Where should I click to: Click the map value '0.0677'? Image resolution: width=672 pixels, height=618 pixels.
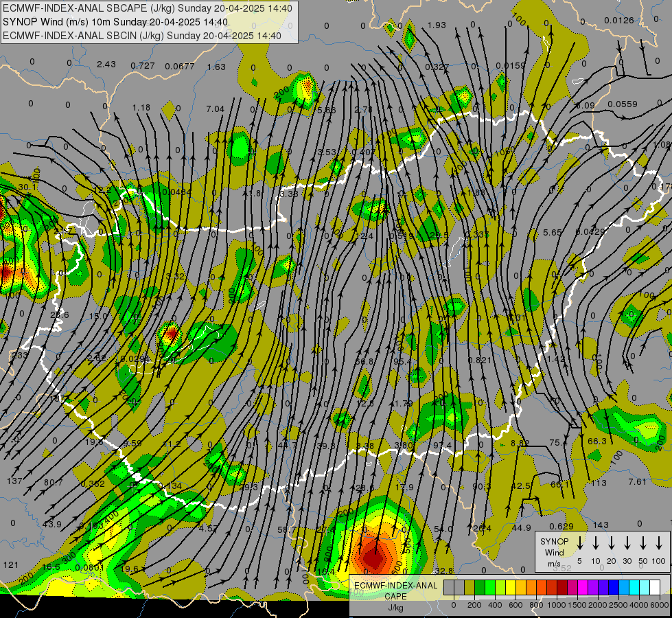(180, 67)
